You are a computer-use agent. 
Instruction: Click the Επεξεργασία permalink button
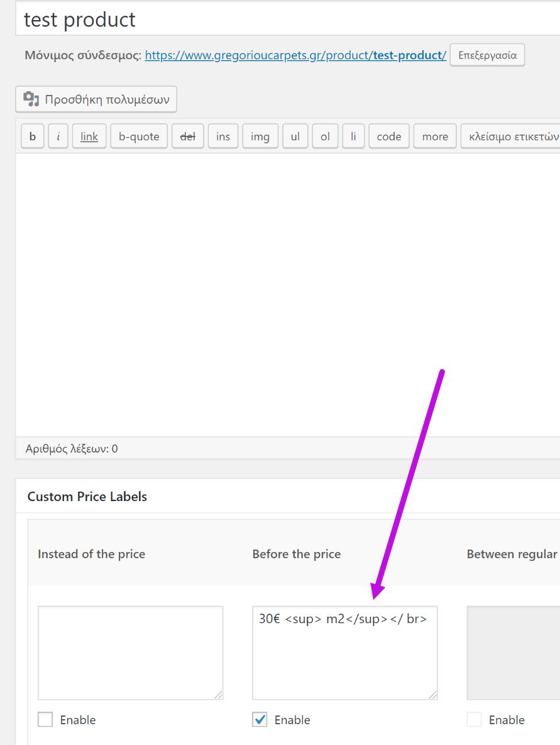[x=487, y=55]
